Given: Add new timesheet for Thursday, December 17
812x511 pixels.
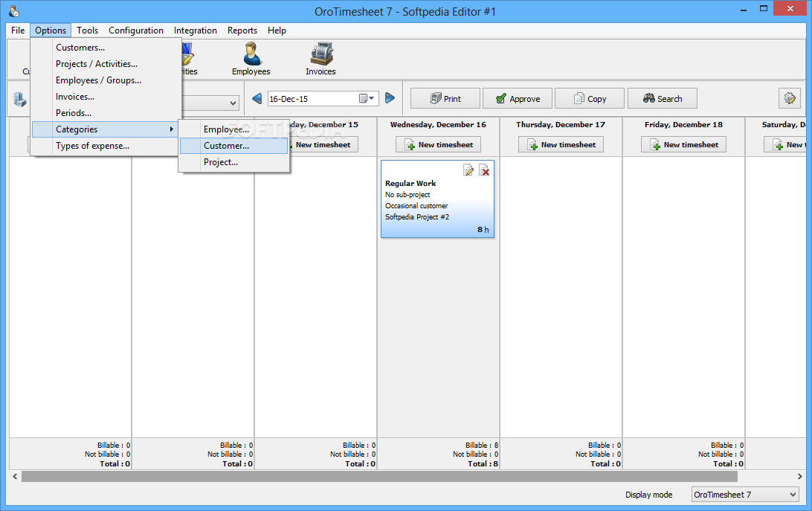Looking at the screenshot, I should [x=561, y=144].
